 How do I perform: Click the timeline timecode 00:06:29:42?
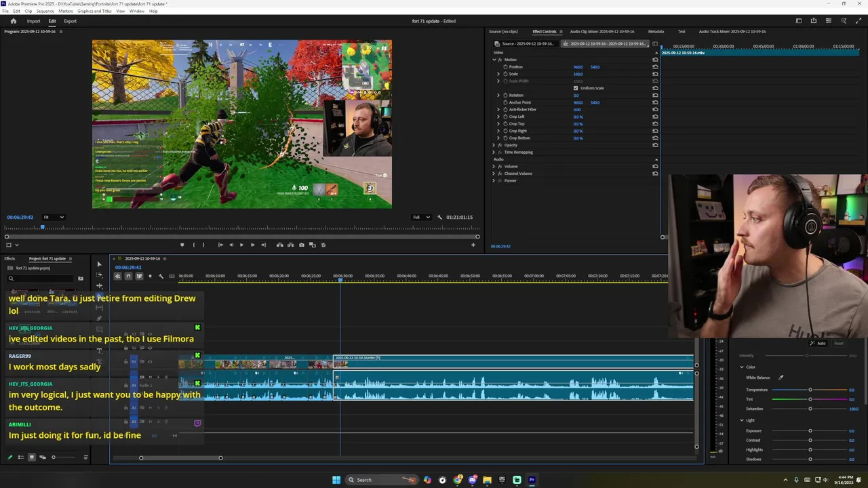128,267
